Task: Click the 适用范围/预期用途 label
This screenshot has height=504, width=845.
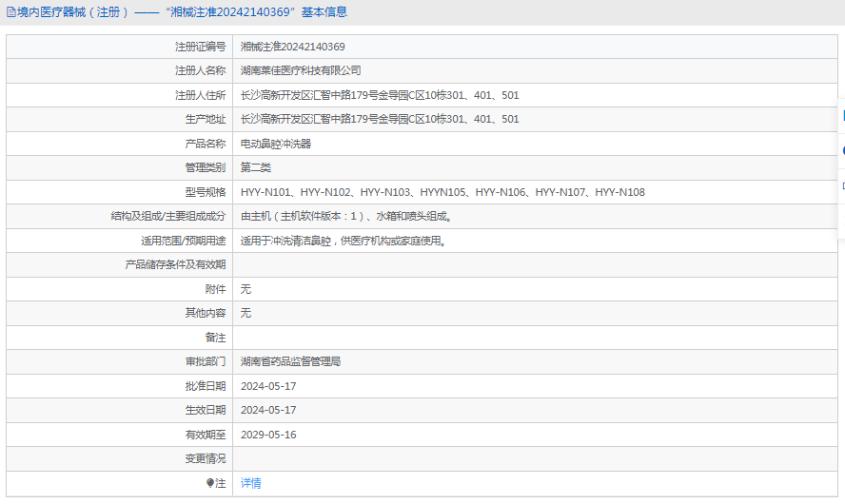Action: point(184,241)
